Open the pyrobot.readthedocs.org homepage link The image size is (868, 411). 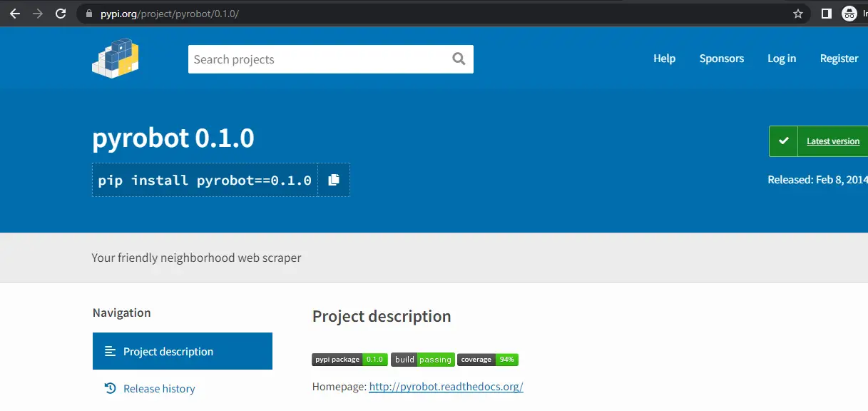(x=446, y=387)
